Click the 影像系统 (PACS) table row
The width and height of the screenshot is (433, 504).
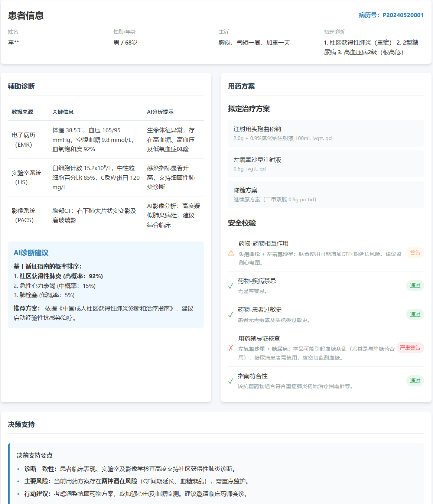tap(106, 215)
